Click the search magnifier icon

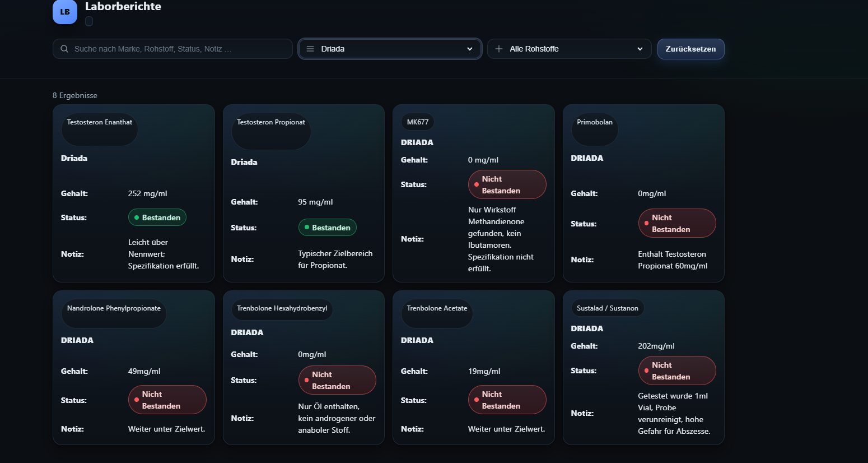[x=64, y=49]
